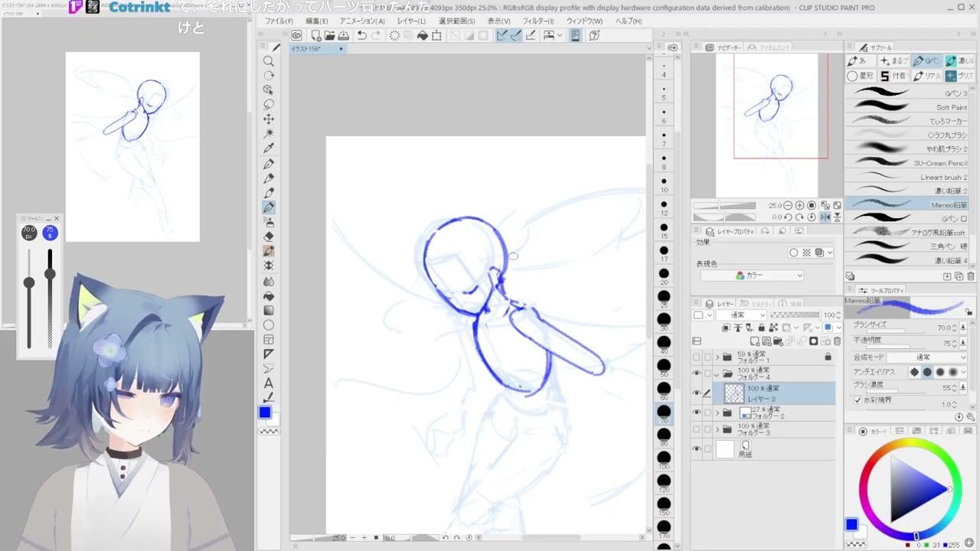Select the Eyedropper tool
This screenshot has width=980, height=551.
[269, 148]
